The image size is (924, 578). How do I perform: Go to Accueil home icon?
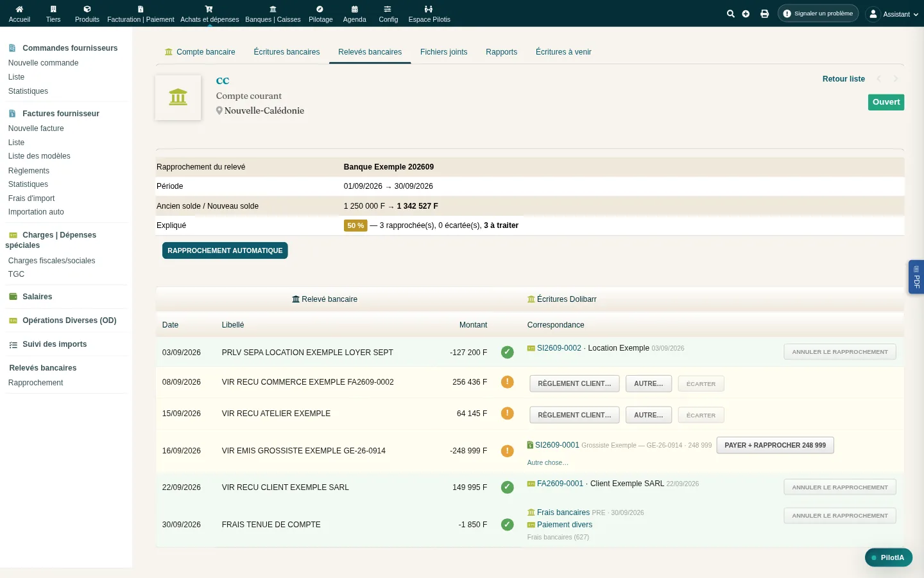coord(19,9)
